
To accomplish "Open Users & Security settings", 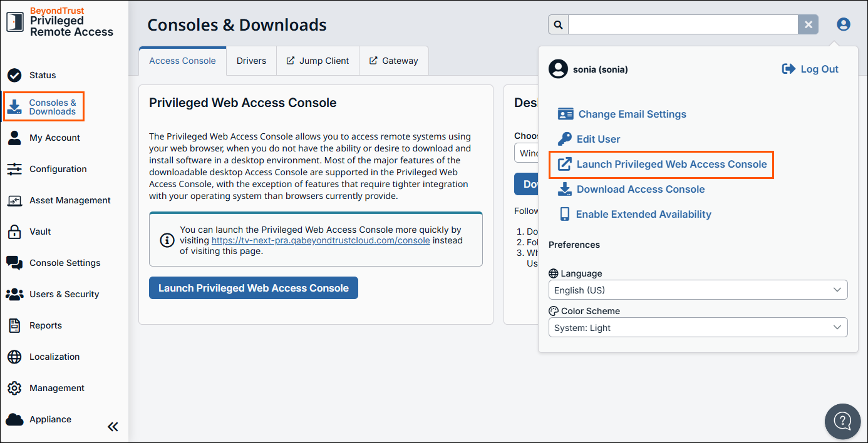I will (15, 294).
